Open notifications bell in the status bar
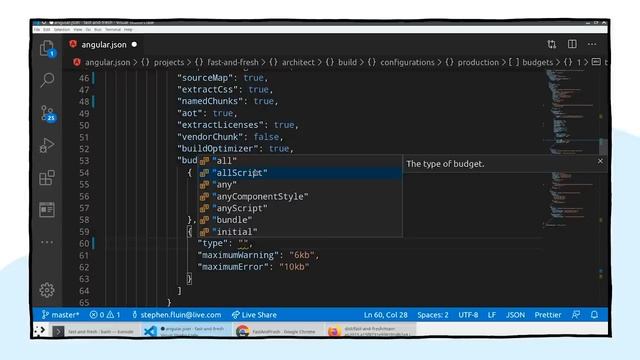Screen dimensions: 640x360 (x=595, y=315)
